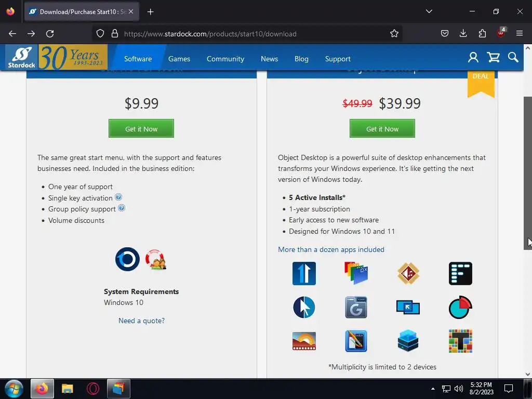
Task: Open the Software menu
Action: [x=138, y=59]
